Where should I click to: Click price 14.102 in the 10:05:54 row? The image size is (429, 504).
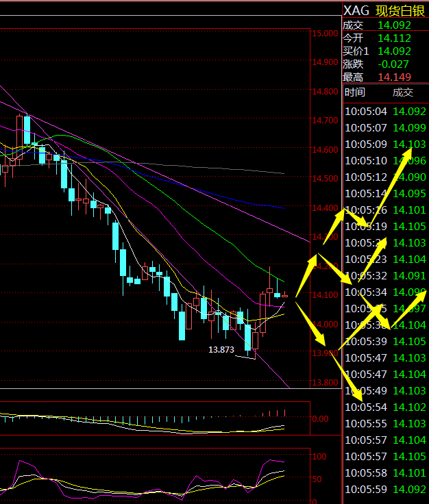(x=409, y=407)
